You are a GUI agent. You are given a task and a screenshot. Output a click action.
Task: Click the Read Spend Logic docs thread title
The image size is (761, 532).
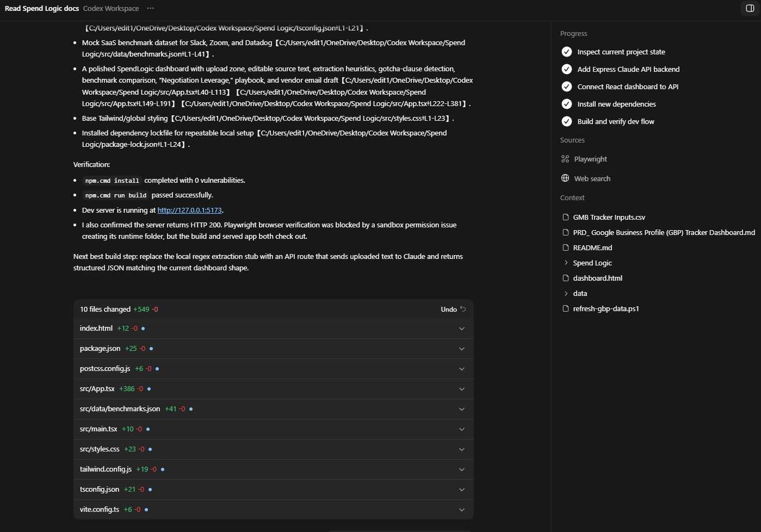pos(42,8)
